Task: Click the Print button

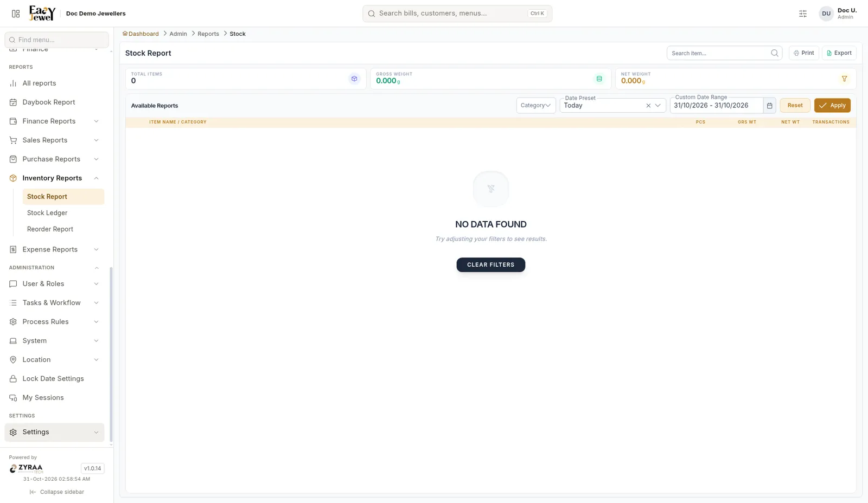Action: pos(803,53)
